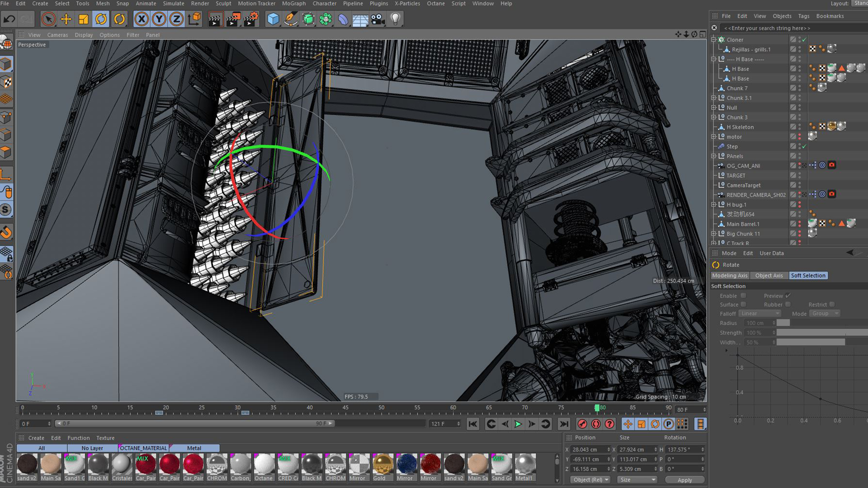
Task: Open Size mode dropdown
Action: point(637,480)
